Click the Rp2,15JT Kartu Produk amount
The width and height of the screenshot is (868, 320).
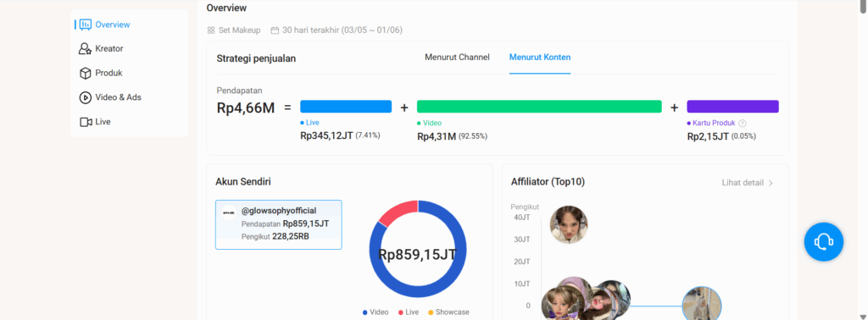(708, 136)
